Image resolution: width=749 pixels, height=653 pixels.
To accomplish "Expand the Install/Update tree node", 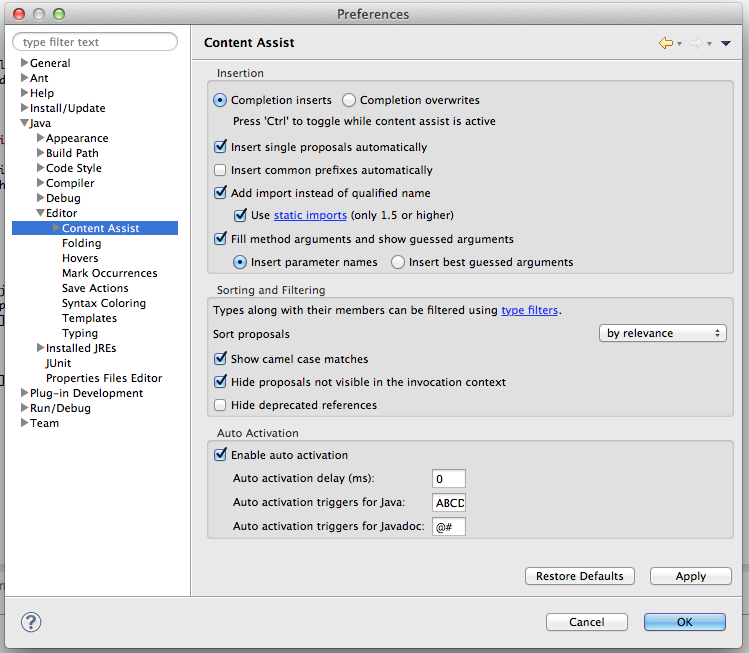I will 24,107.
